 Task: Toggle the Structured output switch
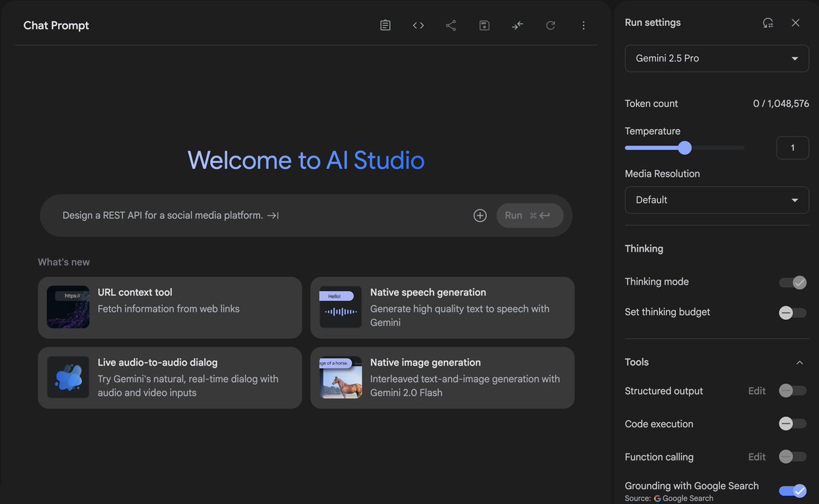[x=793, y=391]
